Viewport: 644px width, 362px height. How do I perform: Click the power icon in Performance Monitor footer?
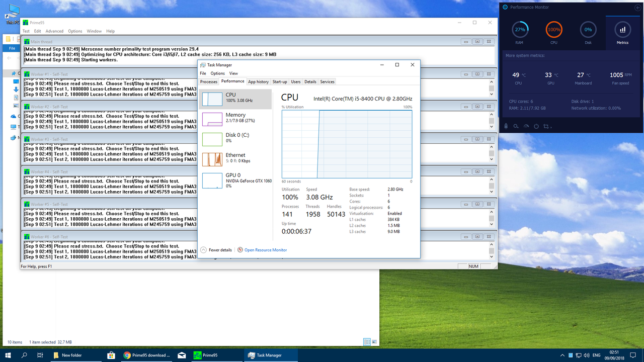click(536, 126)
